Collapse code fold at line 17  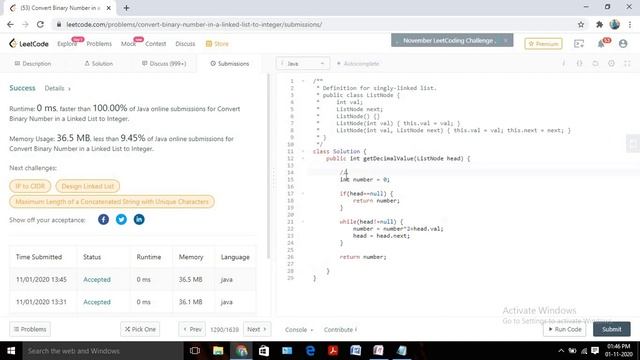303,193
